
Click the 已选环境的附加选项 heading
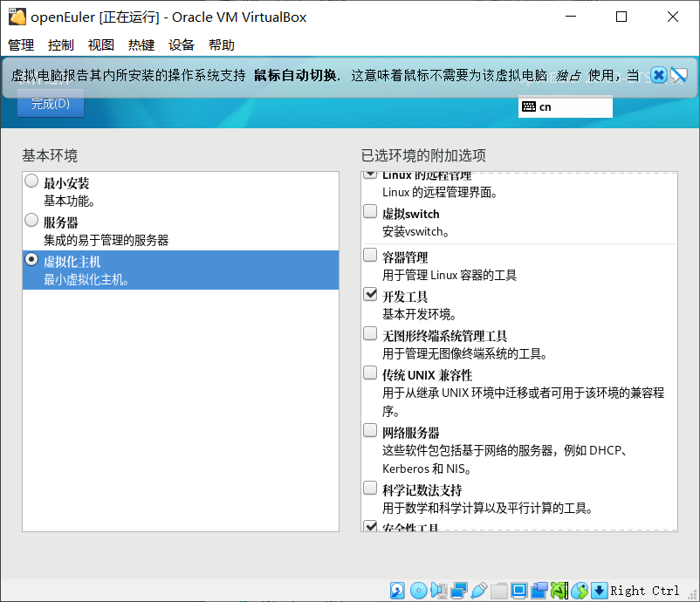pos(423,155)
